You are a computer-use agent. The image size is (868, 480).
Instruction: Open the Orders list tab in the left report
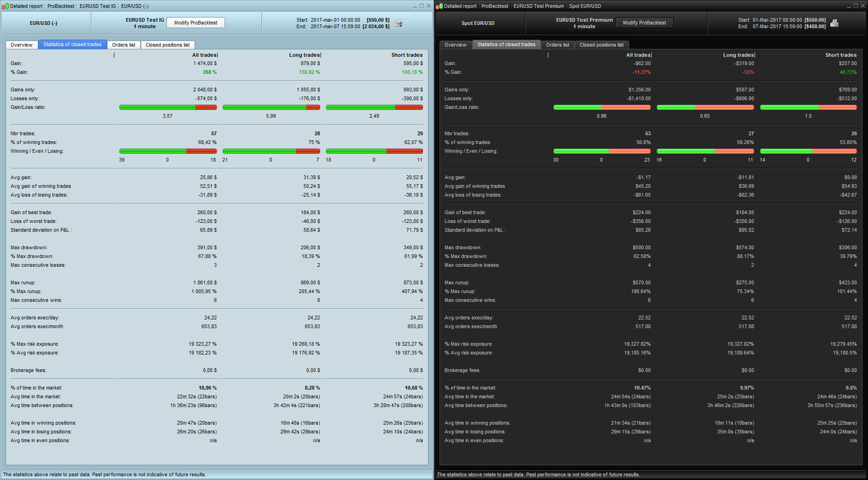coord(124,45)
